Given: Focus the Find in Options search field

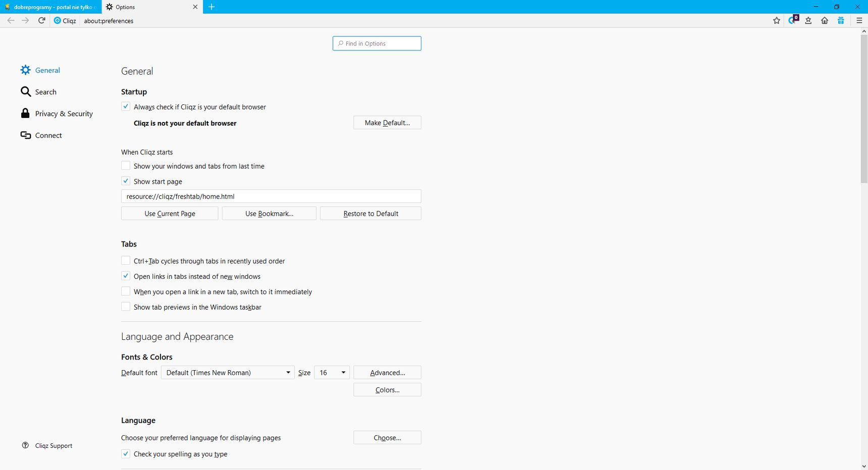Looking at the screenshot, I should click(377, 43).
